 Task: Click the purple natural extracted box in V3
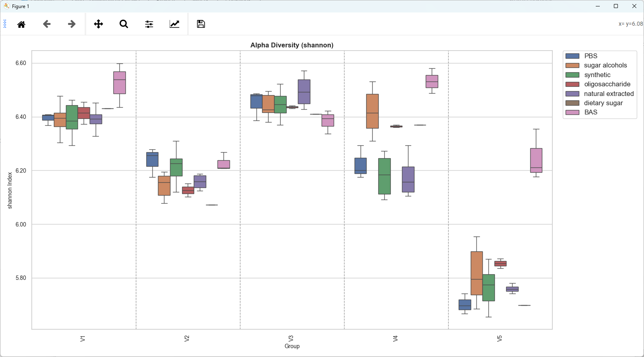coord(304,92)
